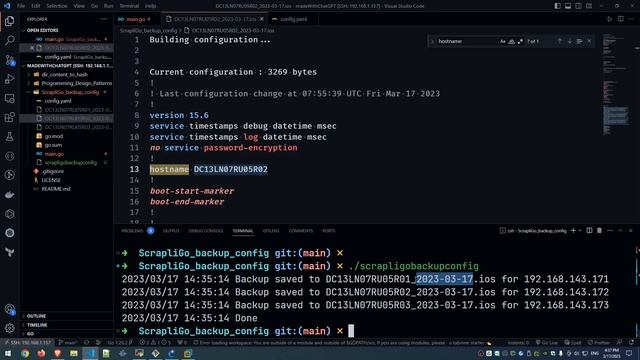Close the DC13LN07RU05R02 .ios editor tab
Viewport: 640px width, 360px height.
(262, 19)
